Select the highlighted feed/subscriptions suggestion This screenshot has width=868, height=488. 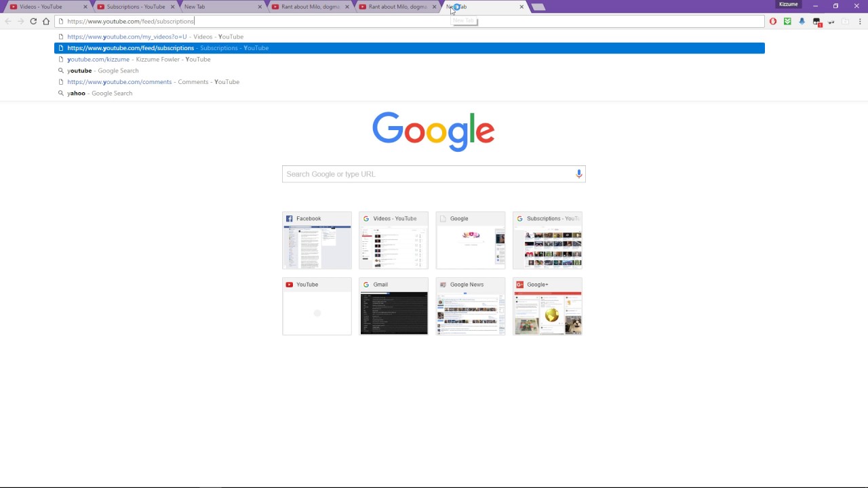point(410,48)
